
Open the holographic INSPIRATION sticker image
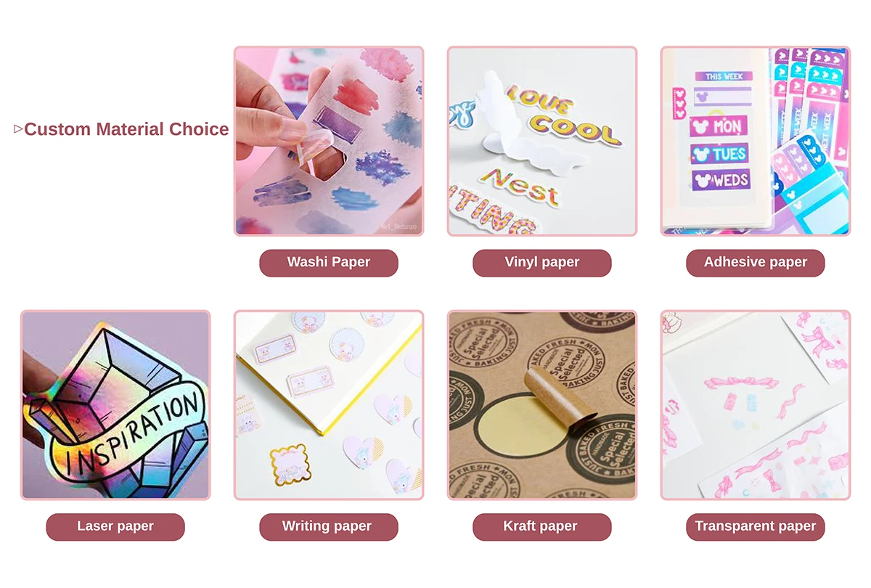(x=115, y=405)
